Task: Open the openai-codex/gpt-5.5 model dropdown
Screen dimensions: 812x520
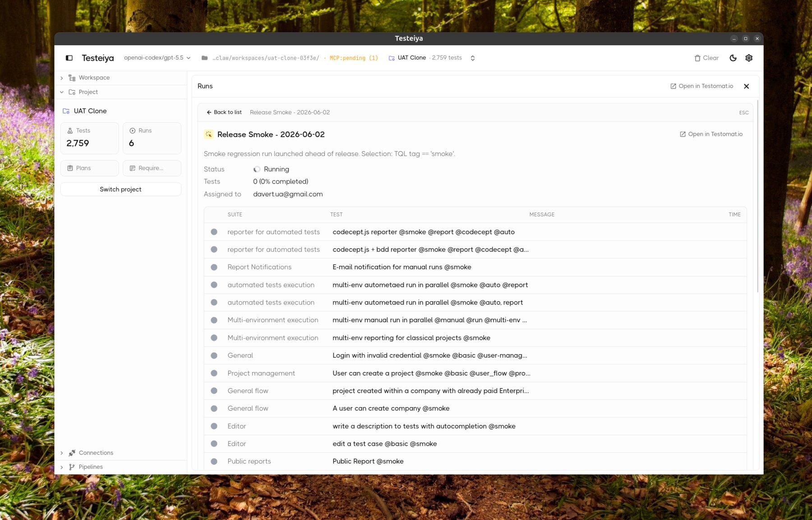Action: pos(157,58)
